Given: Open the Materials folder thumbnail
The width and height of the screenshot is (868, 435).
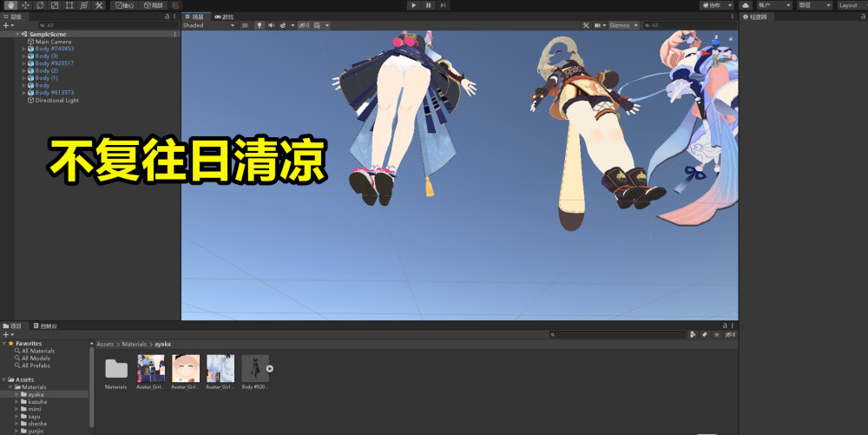Looking at the screenshot, I should 115,369.
